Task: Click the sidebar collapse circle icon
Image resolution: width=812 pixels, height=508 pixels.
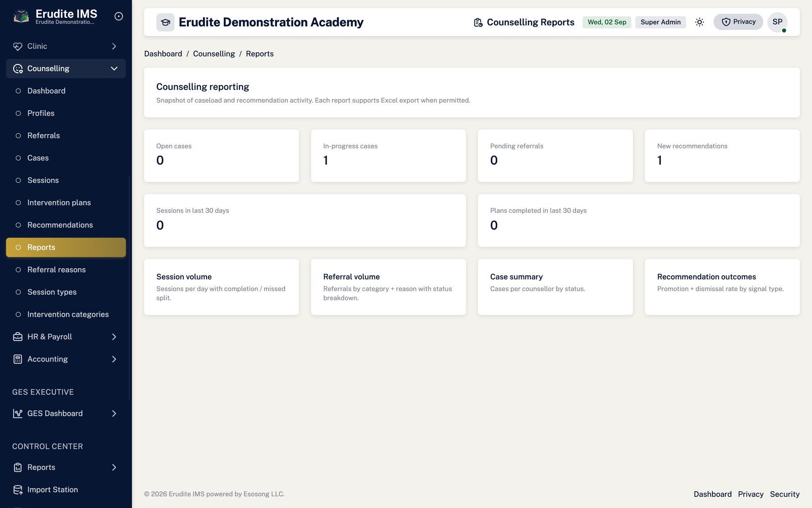Action: click(119, 16)
